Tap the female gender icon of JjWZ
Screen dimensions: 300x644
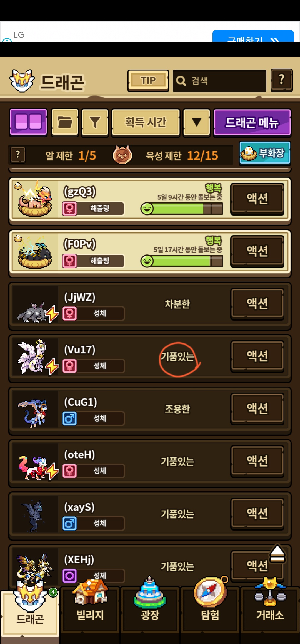click(69, 313)
